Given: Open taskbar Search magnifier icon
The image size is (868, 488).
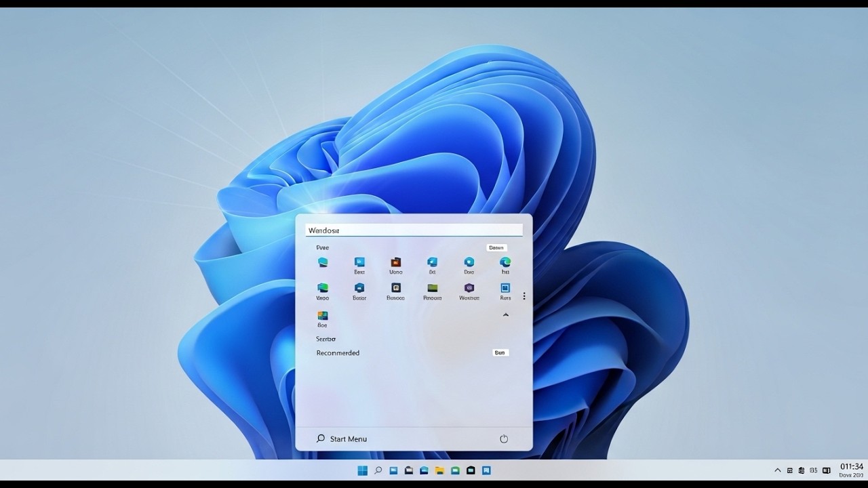Looking at the screenshot, I should point(378,470).
